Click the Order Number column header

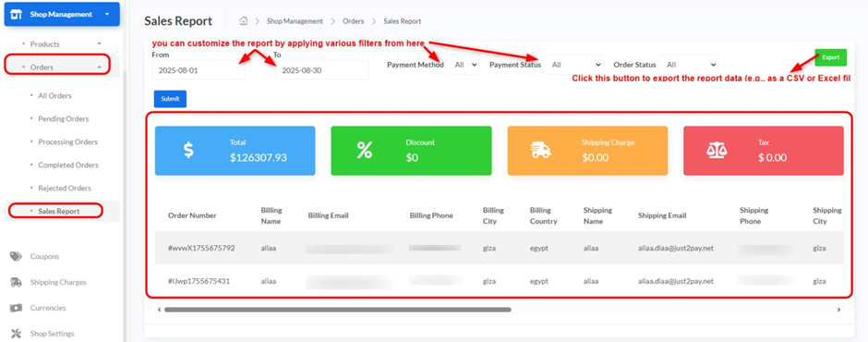click(x=192, y=215)
